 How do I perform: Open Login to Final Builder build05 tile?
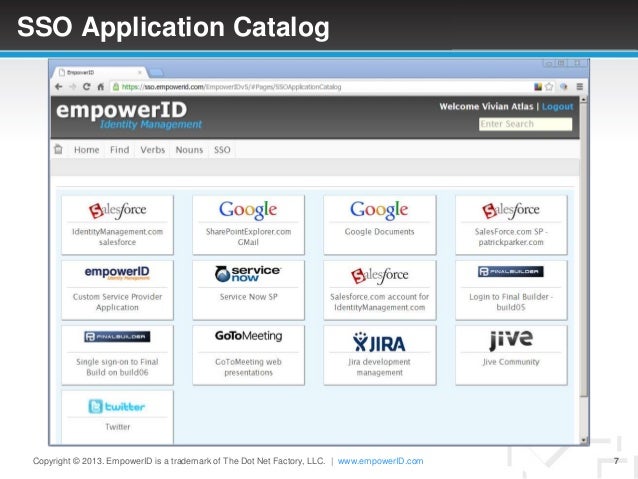coord(511,290)
